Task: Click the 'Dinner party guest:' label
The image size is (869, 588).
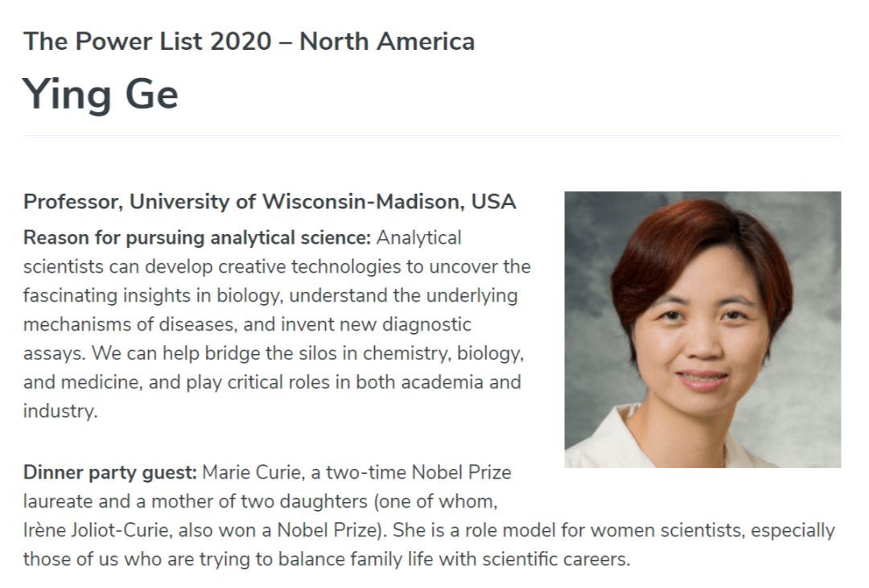Action: point(109,473)
